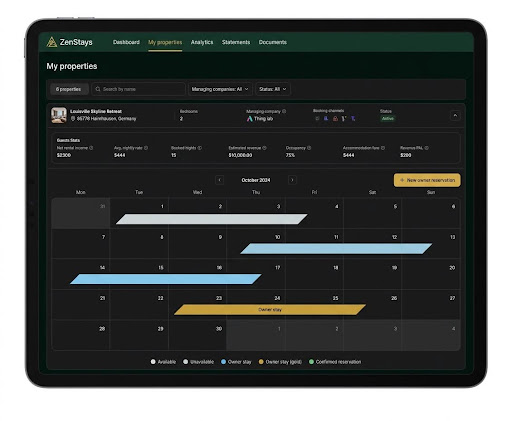This screenshot has height=421, width=512.
Task: Open the Managing companies: All dropdown
Action: point(220,89)
